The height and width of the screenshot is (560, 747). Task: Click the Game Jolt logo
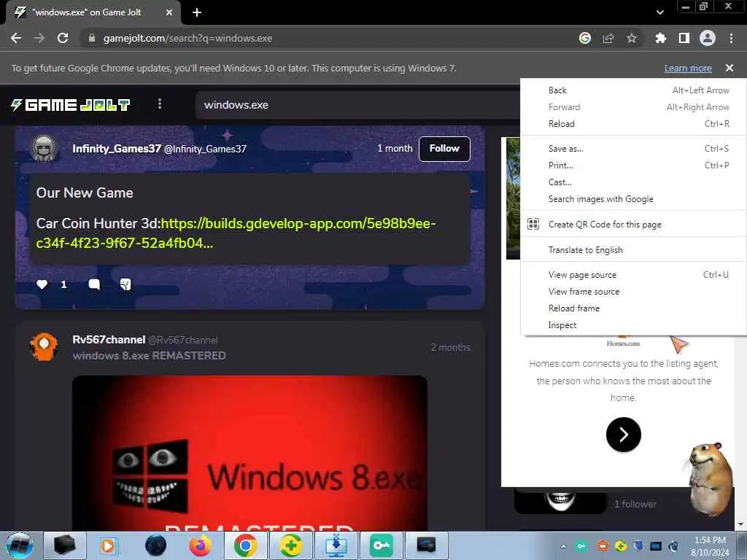pos(71,105)
